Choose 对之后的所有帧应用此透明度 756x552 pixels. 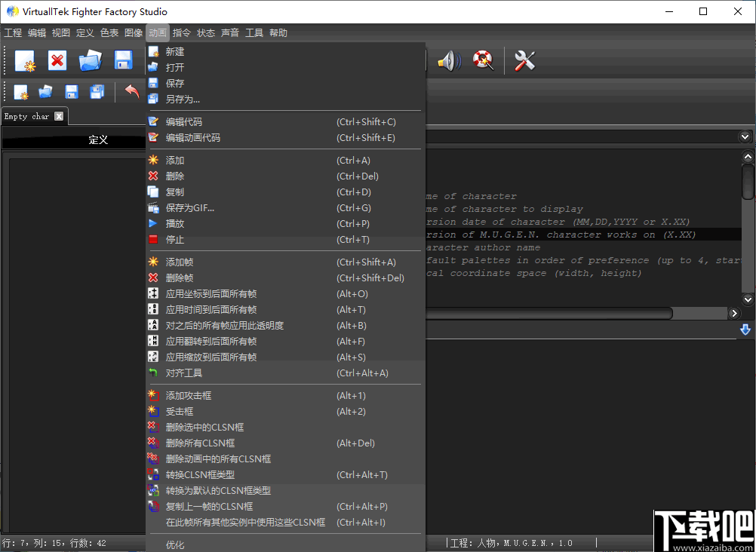285,326
